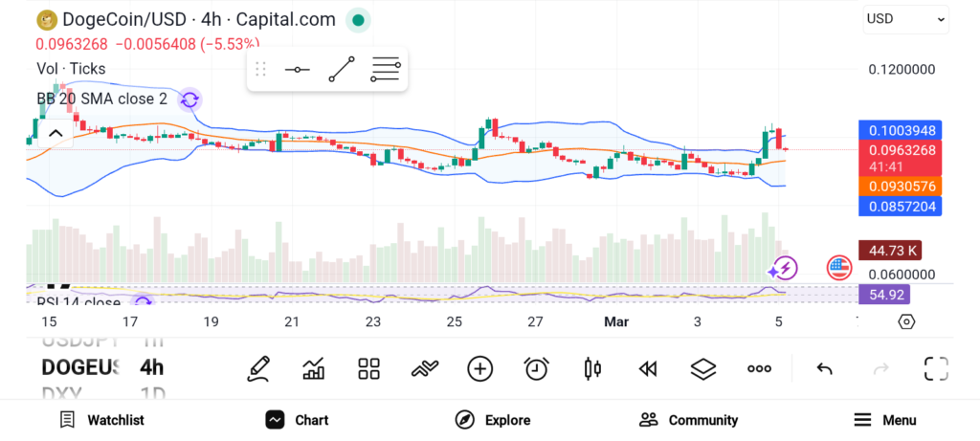980x441 pixels.
Task: Toggle the green market status indicator
Action: click(x=358, y=19)
